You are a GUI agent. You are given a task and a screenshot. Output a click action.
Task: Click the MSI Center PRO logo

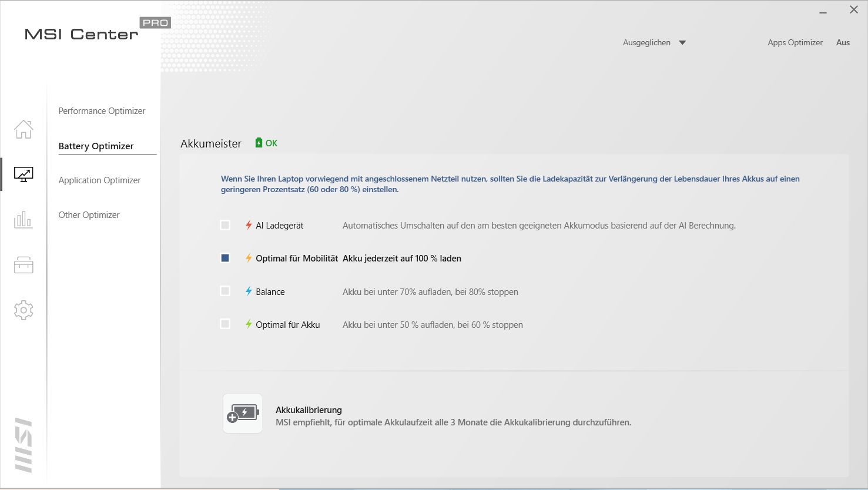pos(98,31)
